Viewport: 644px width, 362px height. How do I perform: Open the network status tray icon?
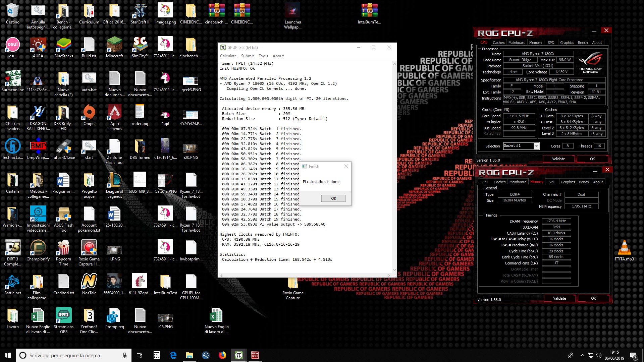pos(590,355)
